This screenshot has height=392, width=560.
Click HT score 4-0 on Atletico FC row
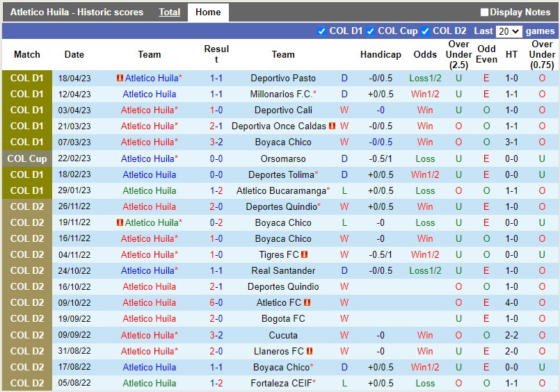pos(511,303)
